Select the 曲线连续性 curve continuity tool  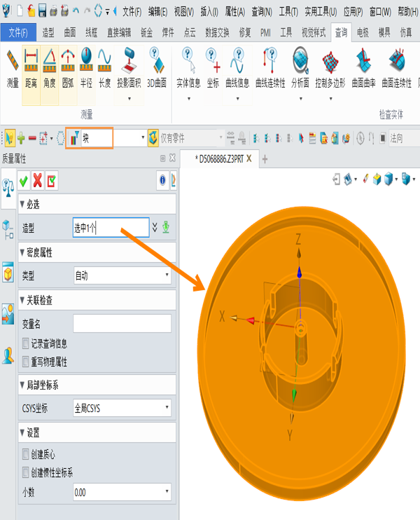pos(270,69)
